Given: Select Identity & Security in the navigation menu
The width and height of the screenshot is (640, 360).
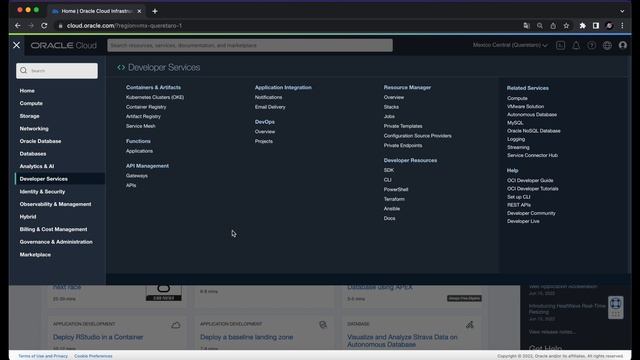Looking at the screenshot, I should point(42,191).
